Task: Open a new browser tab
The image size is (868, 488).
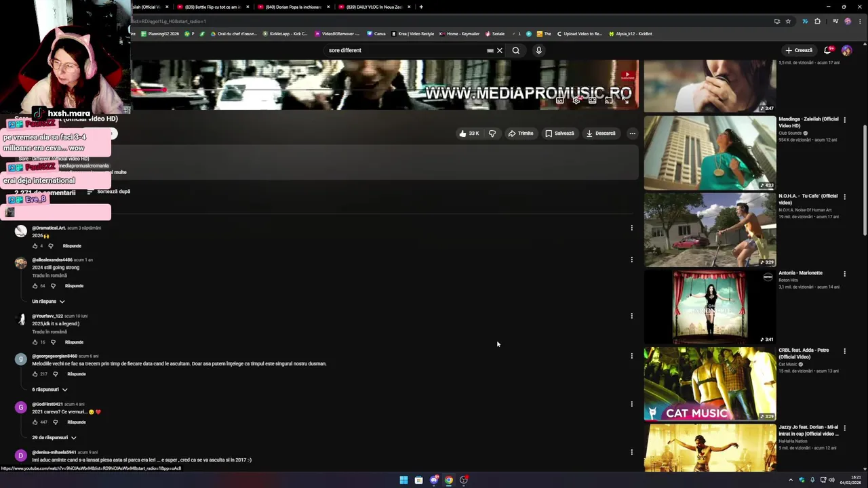Action: tap(421, 7)
